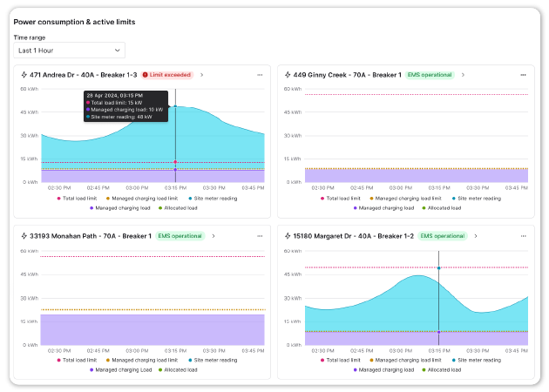Toggle Total load limit legend in Andrea Dr chart
The height and width of the screenshot is (392, 549).
(x=79, y=199)
